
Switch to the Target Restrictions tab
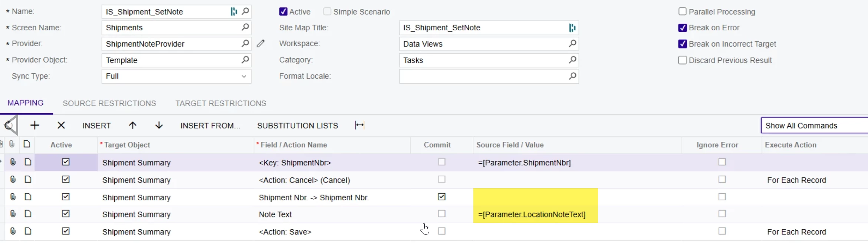pos(221,103)
